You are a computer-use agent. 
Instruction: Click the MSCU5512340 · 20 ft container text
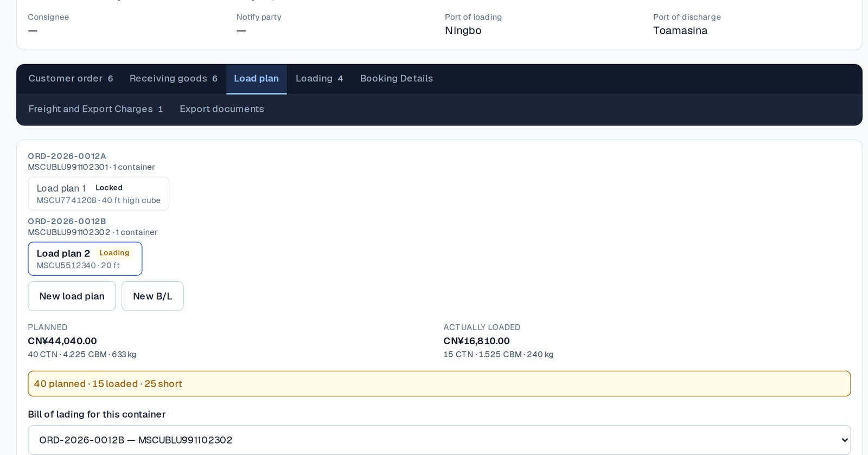click(78, 266)
